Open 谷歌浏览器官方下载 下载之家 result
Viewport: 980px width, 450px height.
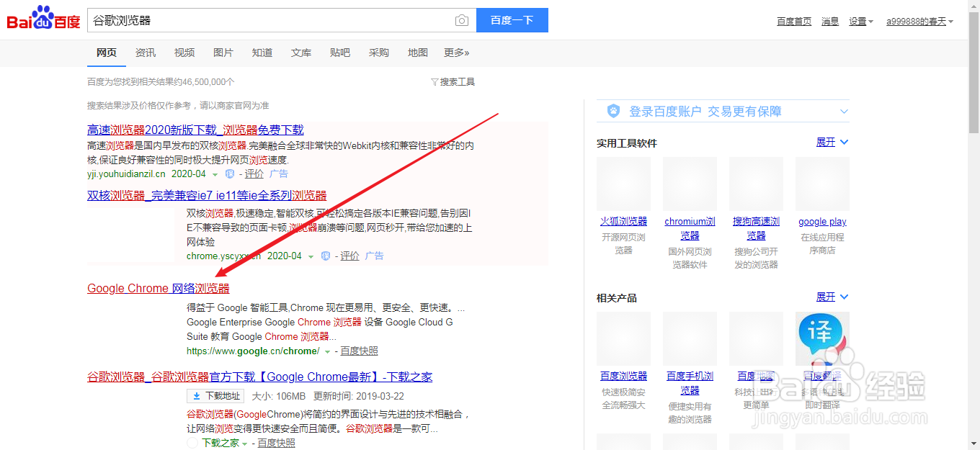coord(259,377)
